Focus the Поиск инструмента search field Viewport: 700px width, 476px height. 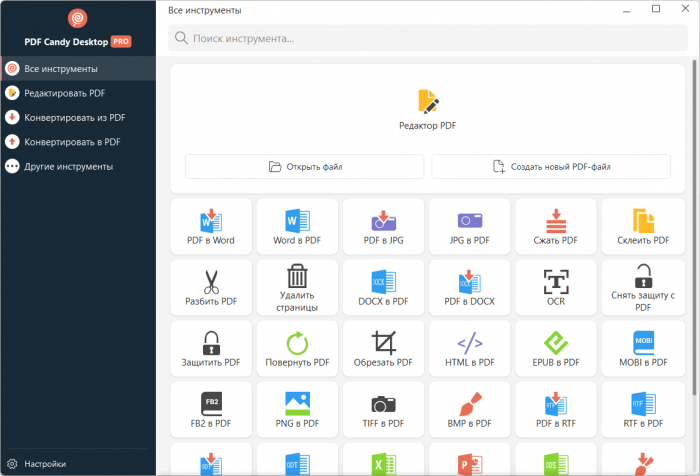(x=428, y=38)
